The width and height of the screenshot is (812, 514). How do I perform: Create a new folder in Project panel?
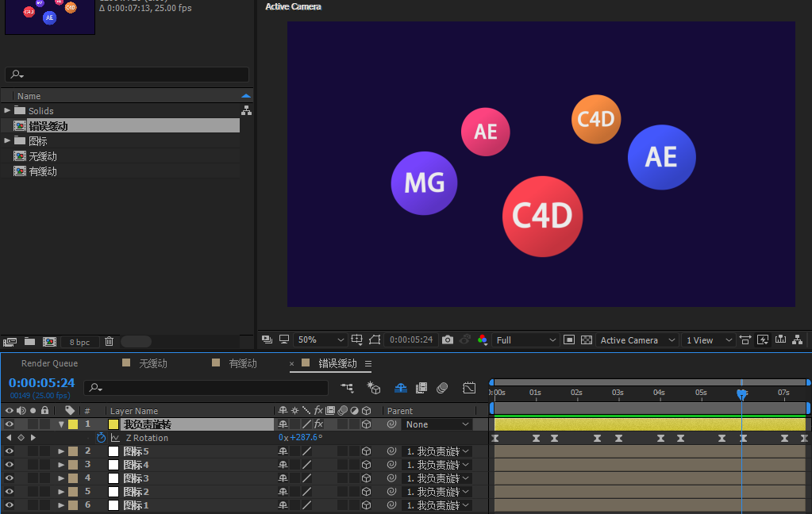[29, 341]
